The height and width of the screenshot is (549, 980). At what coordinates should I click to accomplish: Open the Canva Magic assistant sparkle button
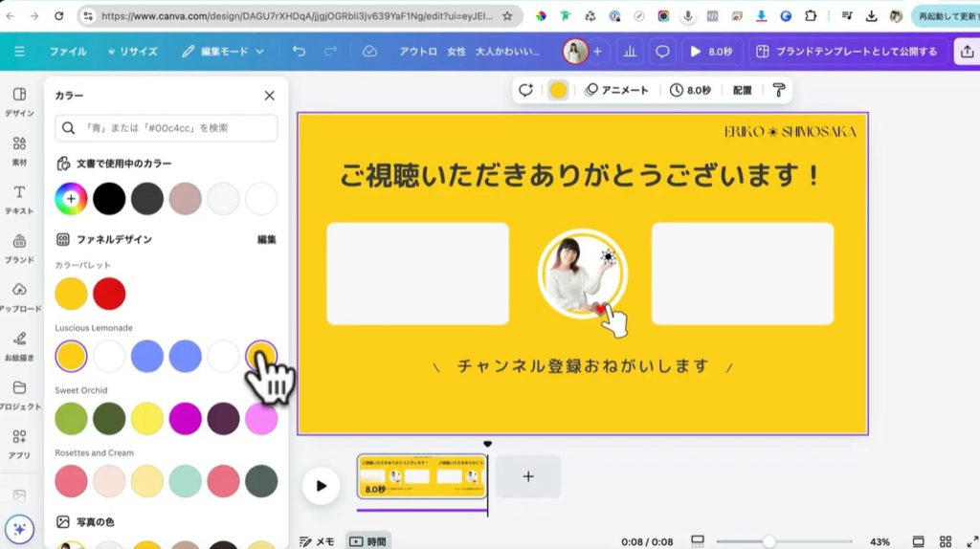coord(19,529)
